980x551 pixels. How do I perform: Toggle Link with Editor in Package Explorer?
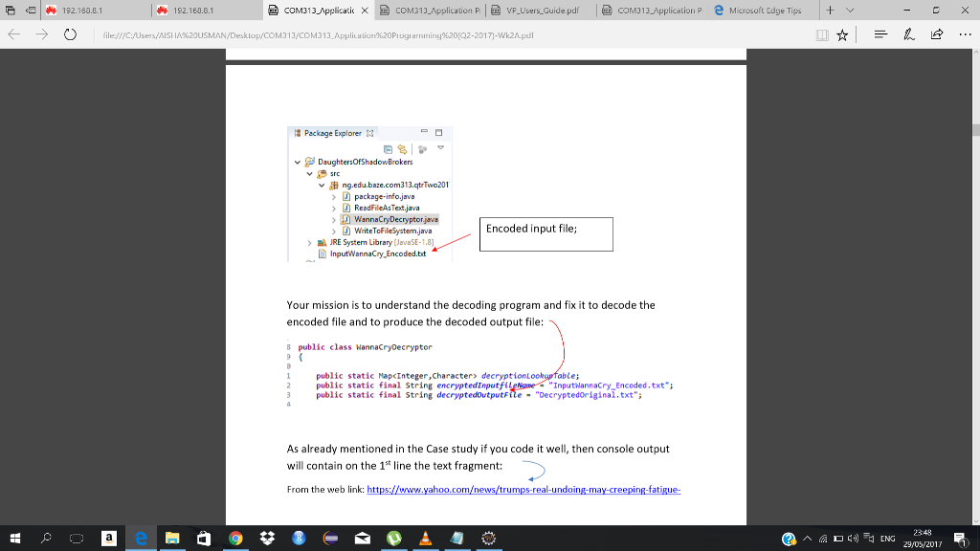[402, 148]
